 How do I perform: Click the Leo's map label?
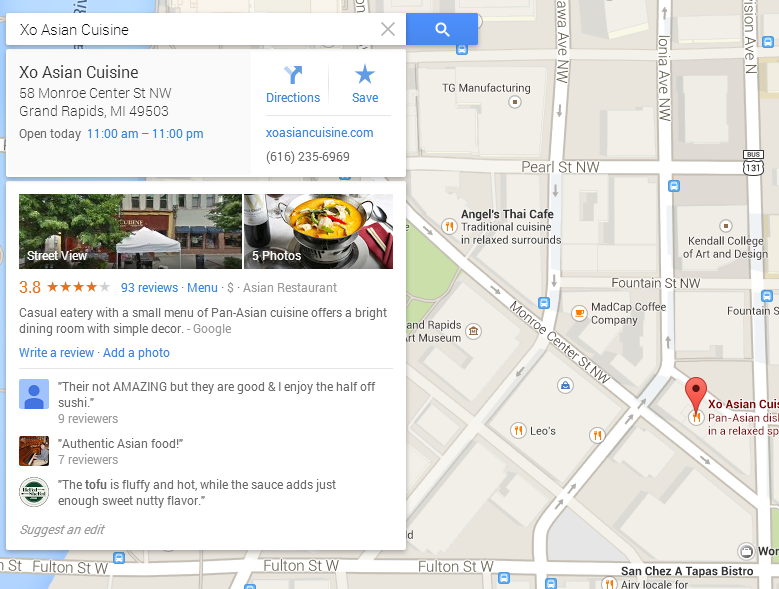543,431
